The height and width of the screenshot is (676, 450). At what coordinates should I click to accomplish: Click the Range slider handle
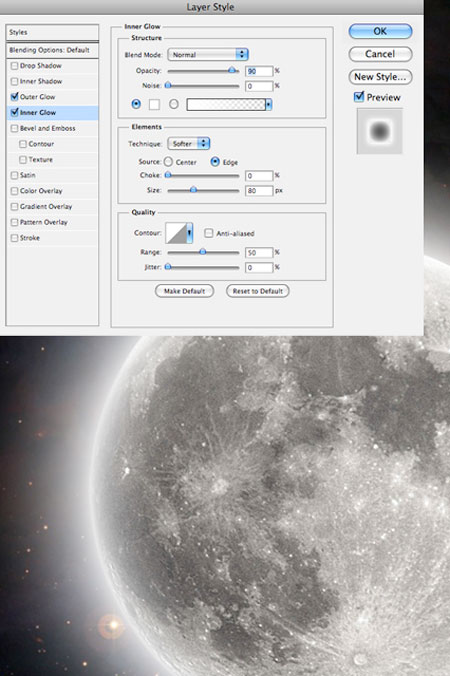pyautogui.click(x=203, y=252)
